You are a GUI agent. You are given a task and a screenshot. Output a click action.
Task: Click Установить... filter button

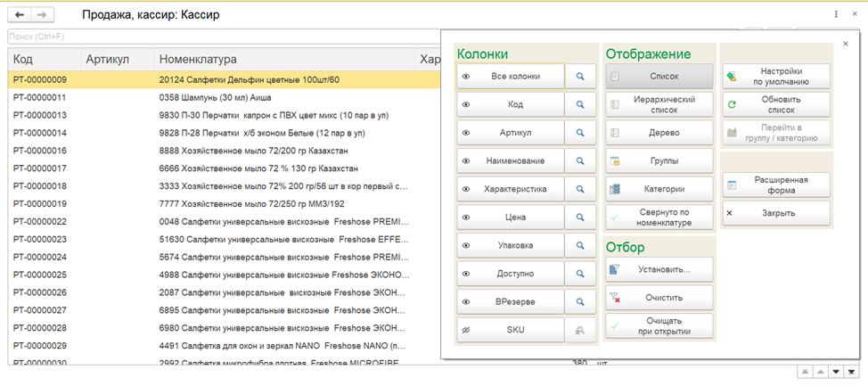click(x=659, y=269)
